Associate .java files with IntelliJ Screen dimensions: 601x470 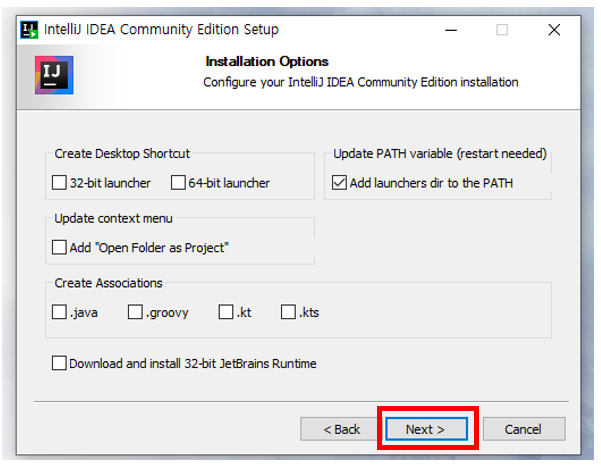pyautogui.click(x=59, y=312)
